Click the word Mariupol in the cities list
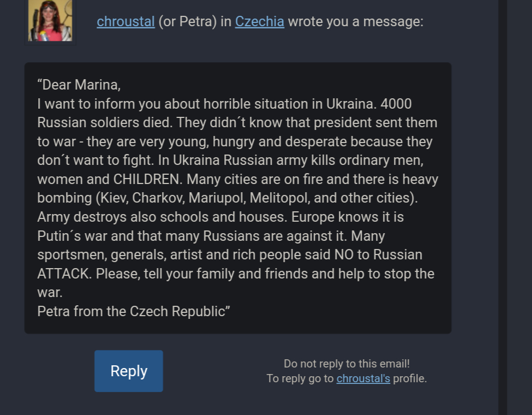This screenshot has height=415, width=532. (217, 198)
